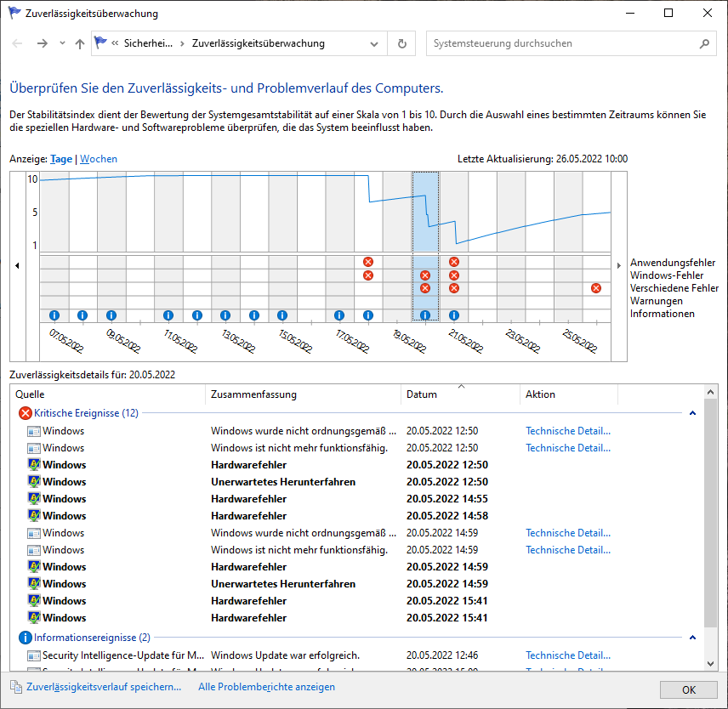Open details for 12:50 'nicht mehr funktionsfähig'
This screenshot has height=709, width=728.
pos(568,448)
